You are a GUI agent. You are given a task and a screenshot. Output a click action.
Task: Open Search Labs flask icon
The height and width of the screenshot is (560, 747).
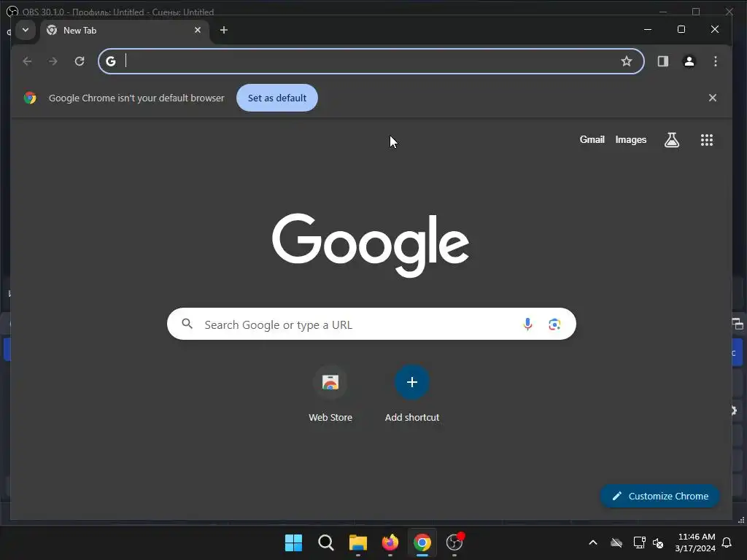click(672, 139)
